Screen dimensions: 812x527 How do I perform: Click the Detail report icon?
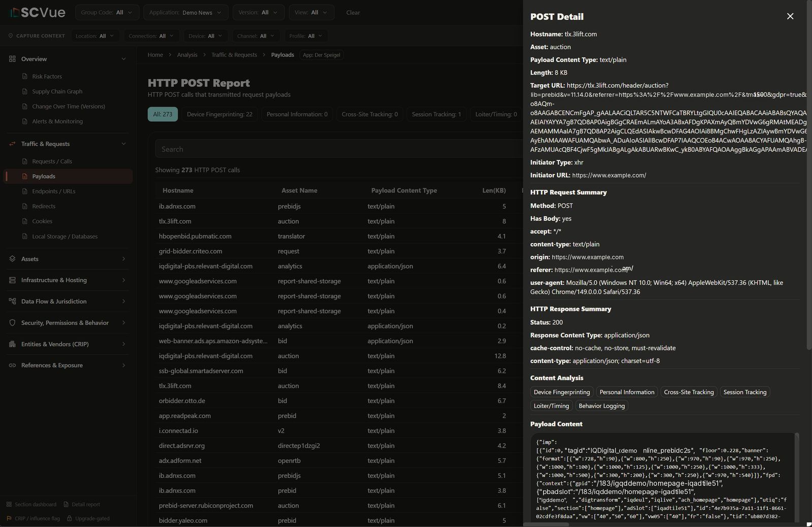(66, 504)
